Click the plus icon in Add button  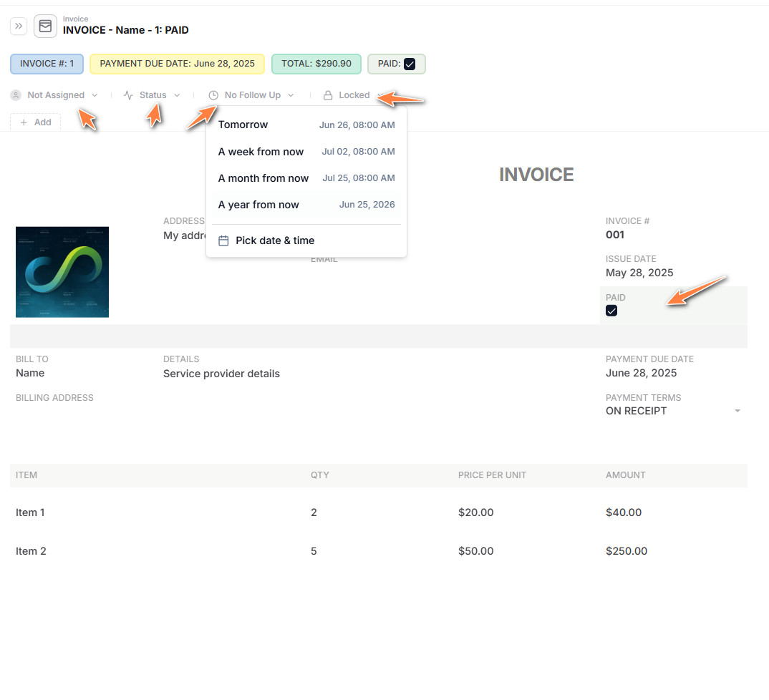click(24, 122)
